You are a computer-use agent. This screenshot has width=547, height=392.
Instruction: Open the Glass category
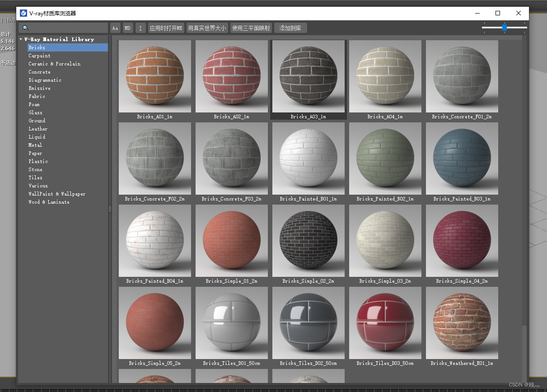click(x=35, y=112)
